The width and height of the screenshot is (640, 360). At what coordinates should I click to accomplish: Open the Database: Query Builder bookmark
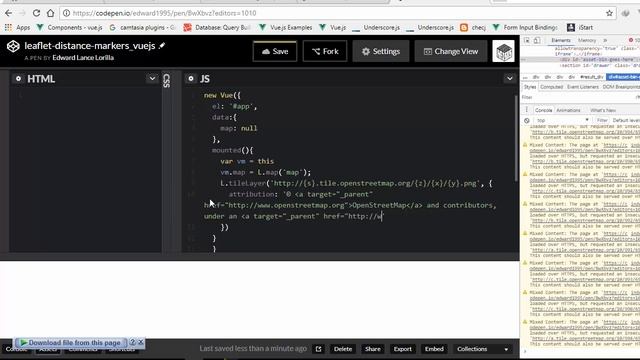(x=217, y=27)
